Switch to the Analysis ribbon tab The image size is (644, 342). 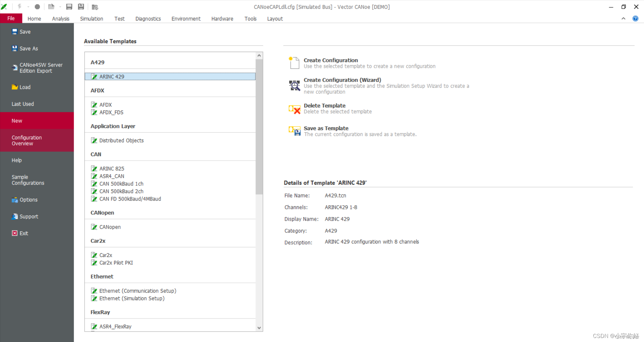[60, 19]
